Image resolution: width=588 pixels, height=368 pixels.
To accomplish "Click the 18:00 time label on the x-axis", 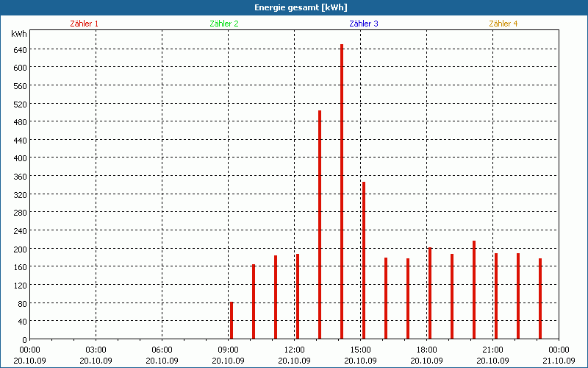I will pos(427,350).
